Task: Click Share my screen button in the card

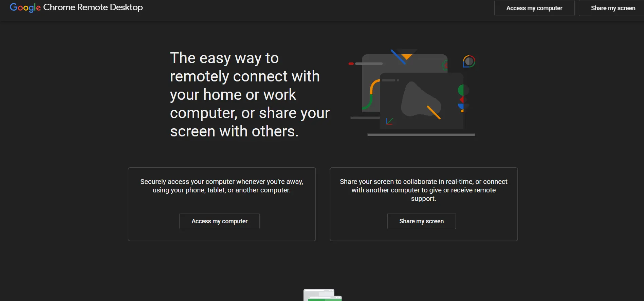Action: click(x=421, y=221)
